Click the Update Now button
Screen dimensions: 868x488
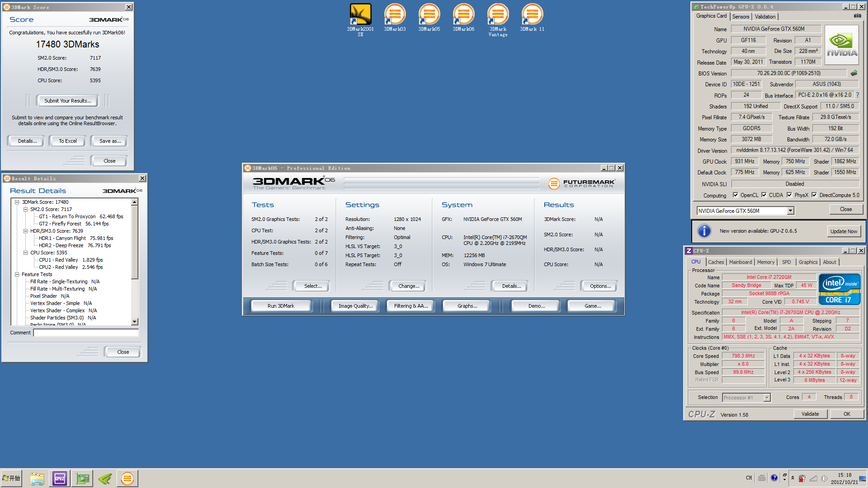844,231
